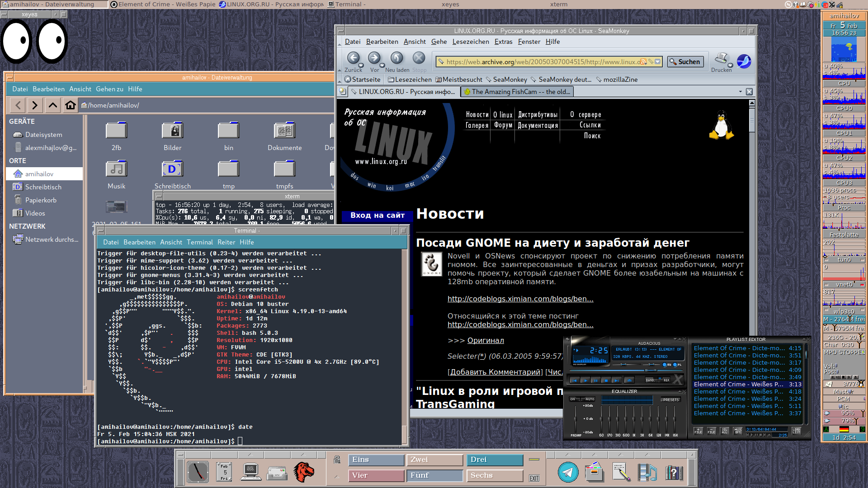The image size is (868, 488).
Task: Toggle the PL playlist button in Audacious
Action: click(x=678, y=365)
